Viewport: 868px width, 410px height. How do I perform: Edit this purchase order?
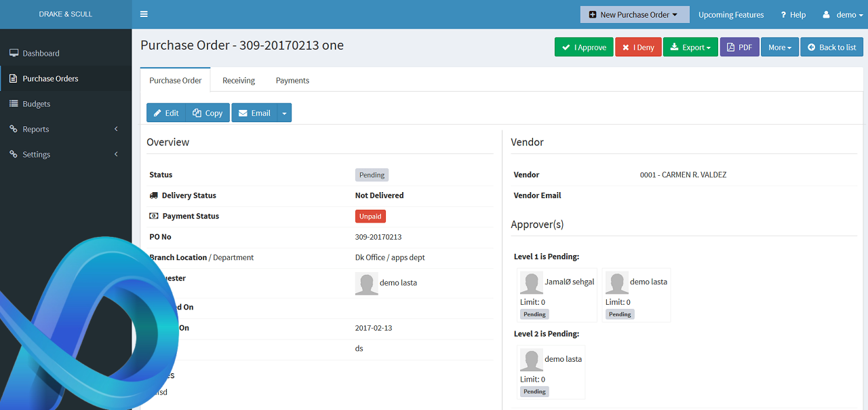(x=166, y=113)
